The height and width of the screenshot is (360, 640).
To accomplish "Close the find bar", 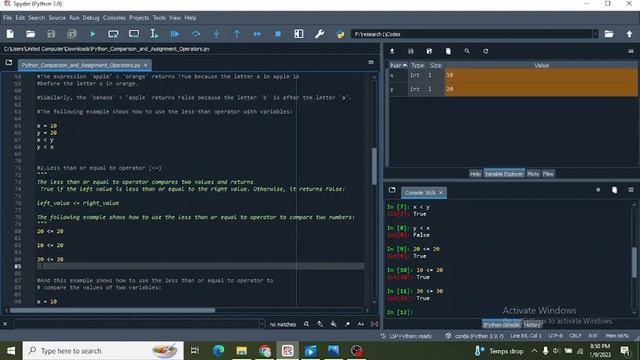I will (5, 324).
